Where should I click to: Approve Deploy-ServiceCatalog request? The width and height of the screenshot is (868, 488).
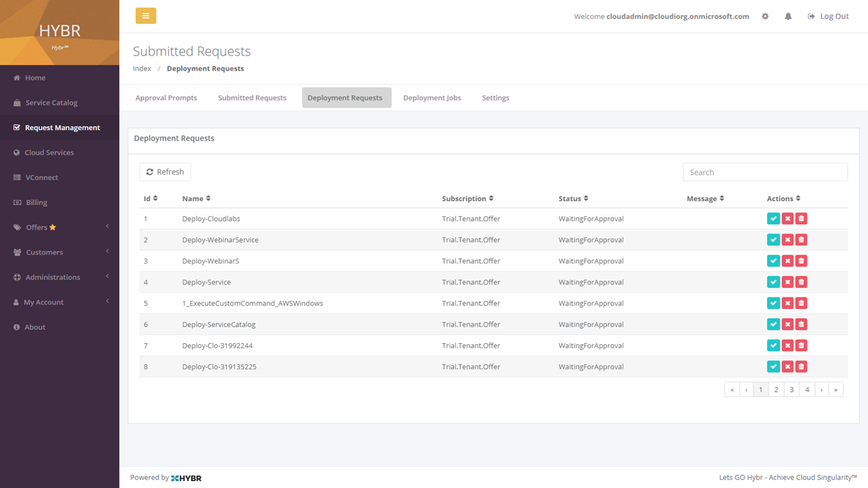(773, 324)
